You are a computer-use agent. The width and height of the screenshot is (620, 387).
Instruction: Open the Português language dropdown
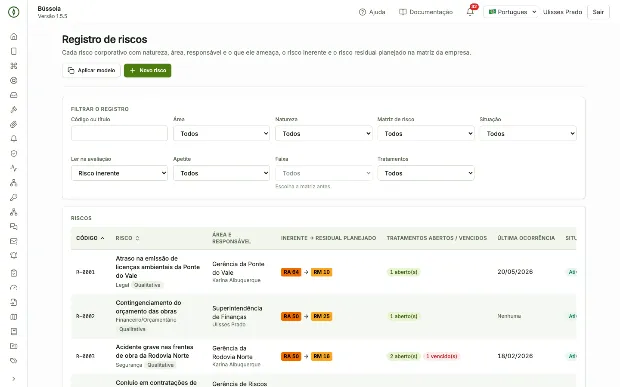(512, 12)
